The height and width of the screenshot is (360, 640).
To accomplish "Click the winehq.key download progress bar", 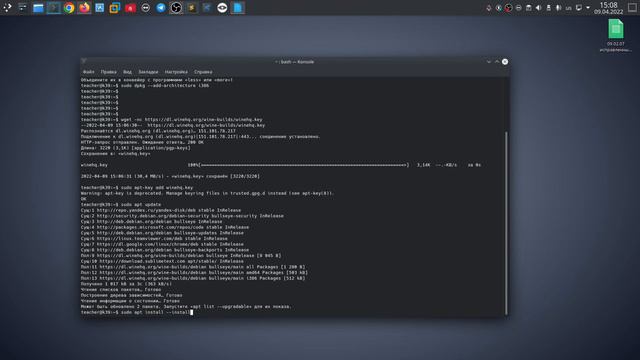I will click(298, 165).
